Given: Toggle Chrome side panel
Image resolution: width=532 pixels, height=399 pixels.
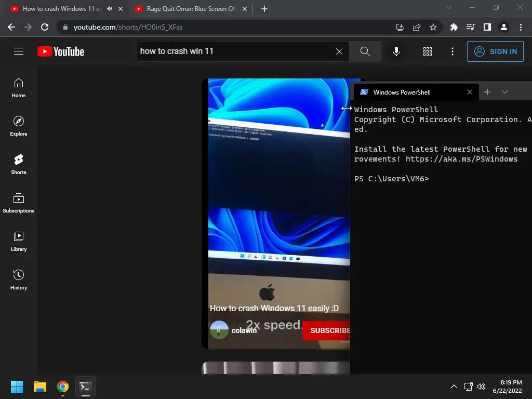Looking at the screenshot, I should (x=487, y=27).
